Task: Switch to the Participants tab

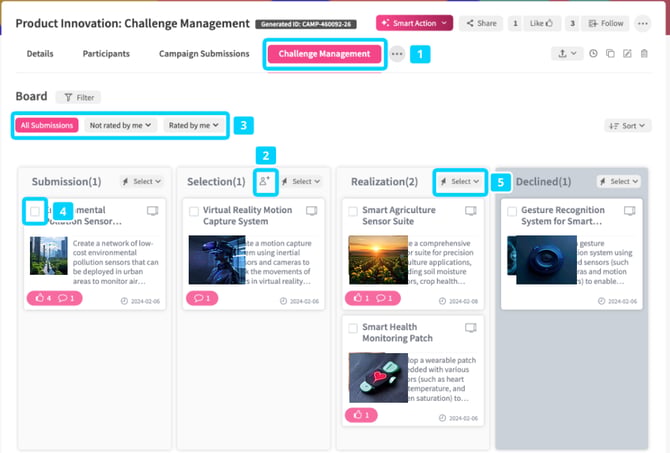Action: (x=106, y=53)
